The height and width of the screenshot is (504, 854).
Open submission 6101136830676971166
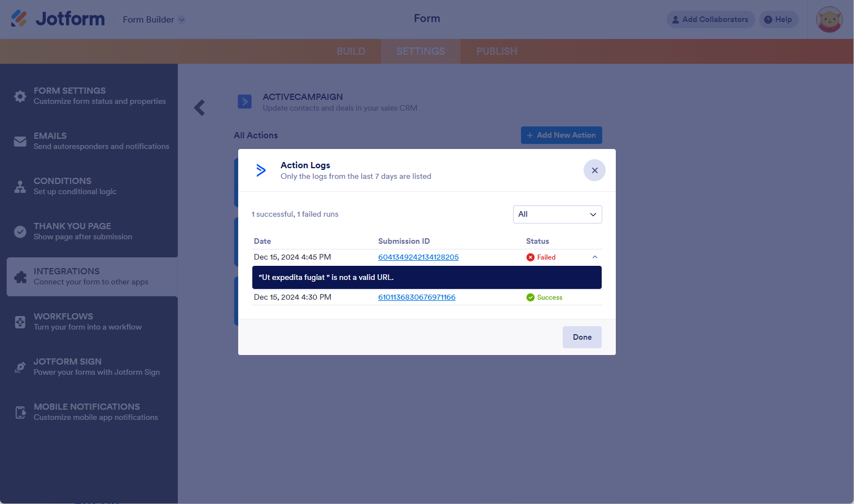click(417, 297)
